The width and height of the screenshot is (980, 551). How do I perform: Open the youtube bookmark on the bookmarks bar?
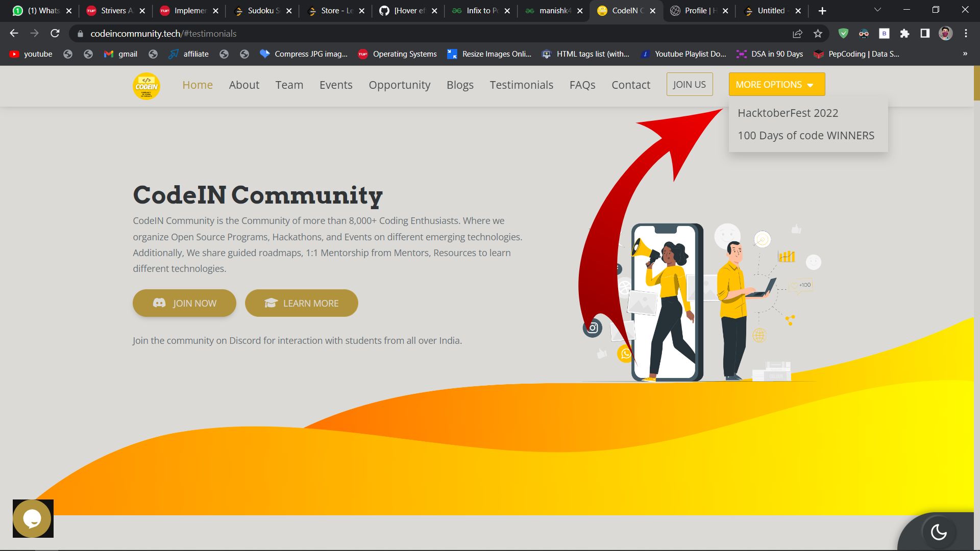(31, 54)
